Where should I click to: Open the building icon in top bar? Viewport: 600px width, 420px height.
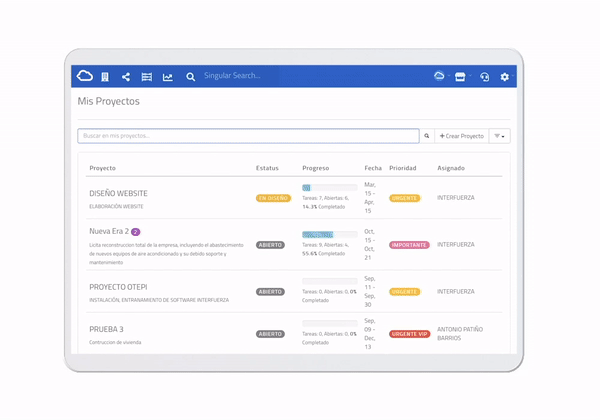click(x=105, y=77)
